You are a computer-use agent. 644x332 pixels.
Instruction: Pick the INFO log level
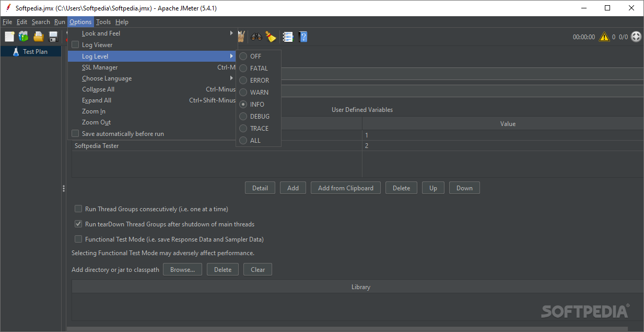tap(259, 104)
